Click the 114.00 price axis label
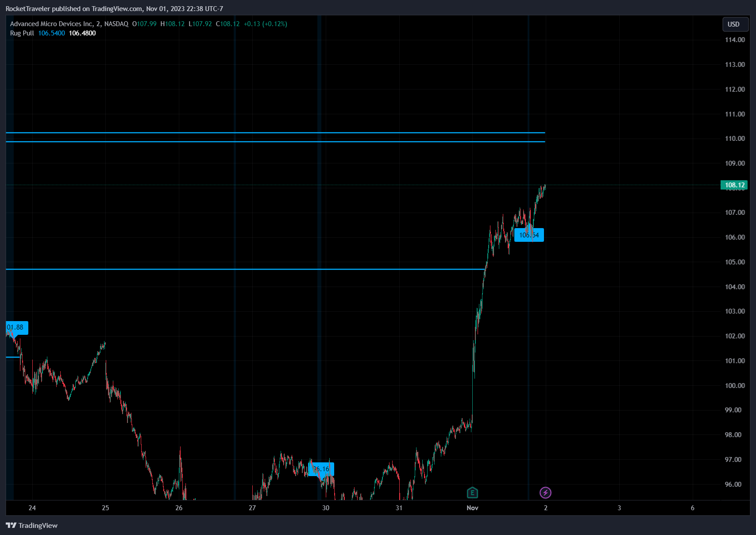The width and height of the screenshot is (756, 535). coord(735,40)
